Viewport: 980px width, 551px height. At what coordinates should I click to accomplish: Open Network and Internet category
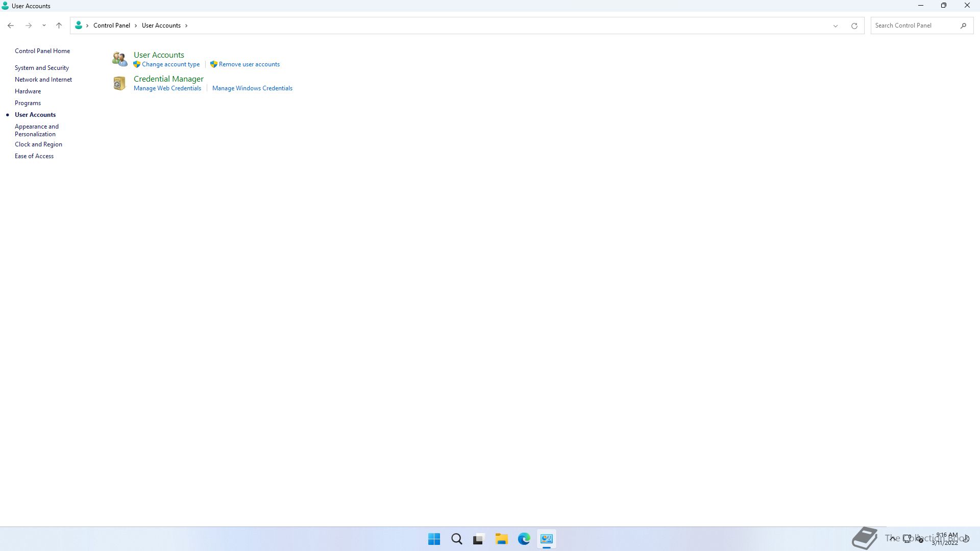43,80
